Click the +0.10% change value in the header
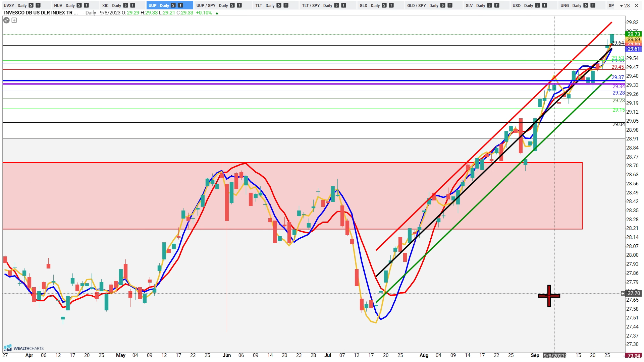Screen dimensions: 644x362 [x=204, y=13]
